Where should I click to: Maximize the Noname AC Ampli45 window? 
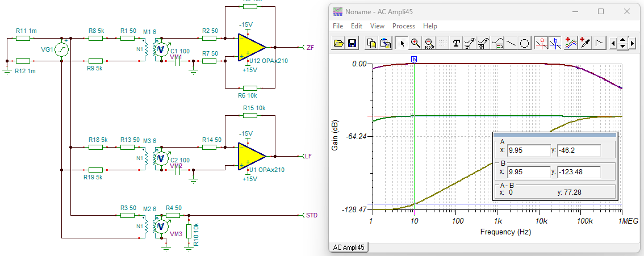(x=600, y=11)
